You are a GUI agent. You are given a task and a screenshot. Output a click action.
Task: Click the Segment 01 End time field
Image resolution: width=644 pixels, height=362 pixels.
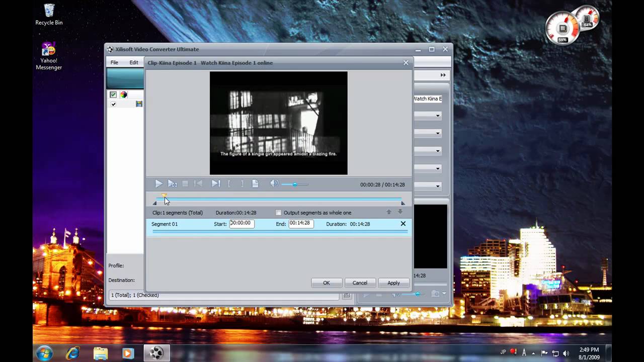click(x=301, y=224)
